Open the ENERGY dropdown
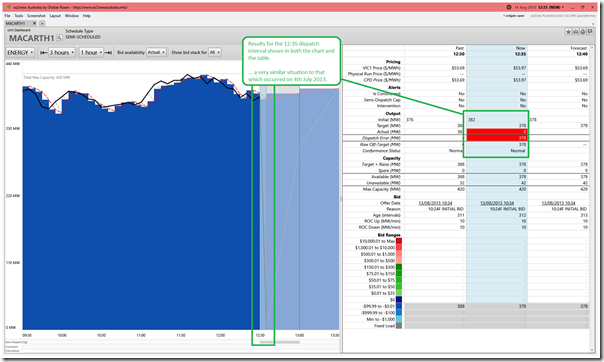This screenshot has height=362, width=604. coord(20,52)
